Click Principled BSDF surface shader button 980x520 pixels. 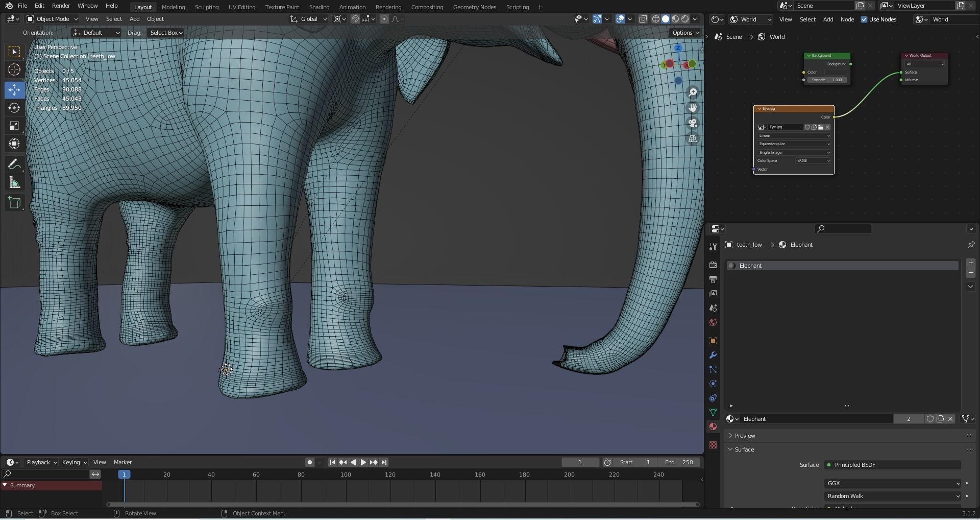tap(893, 465)
